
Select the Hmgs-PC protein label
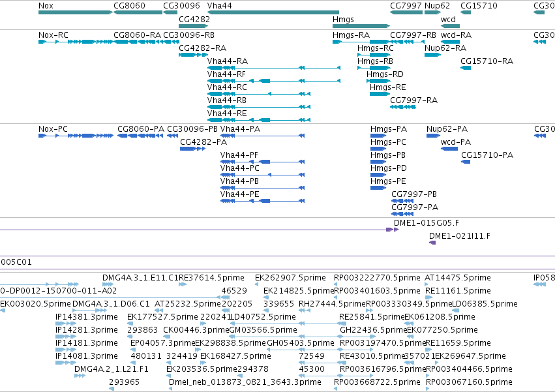(388, 142)
